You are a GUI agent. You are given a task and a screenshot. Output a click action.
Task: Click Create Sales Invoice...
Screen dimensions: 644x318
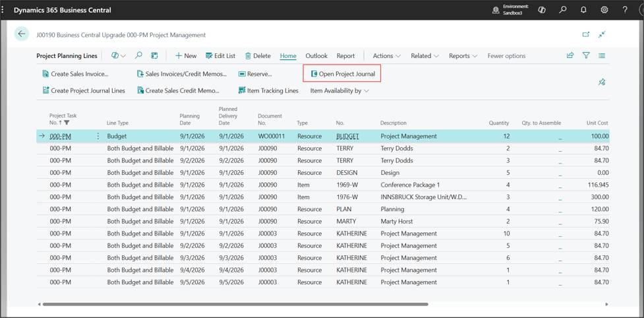(76, 74)
